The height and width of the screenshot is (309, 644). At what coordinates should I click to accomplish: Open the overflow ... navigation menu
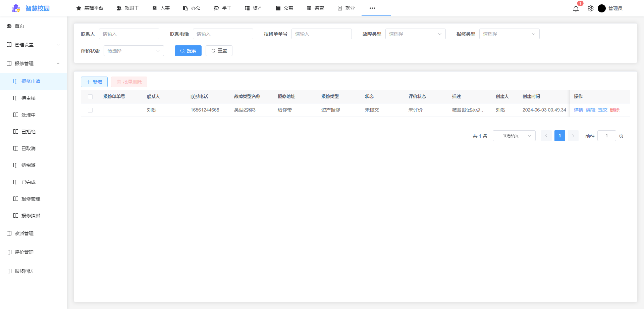click(x=372, y=8)
